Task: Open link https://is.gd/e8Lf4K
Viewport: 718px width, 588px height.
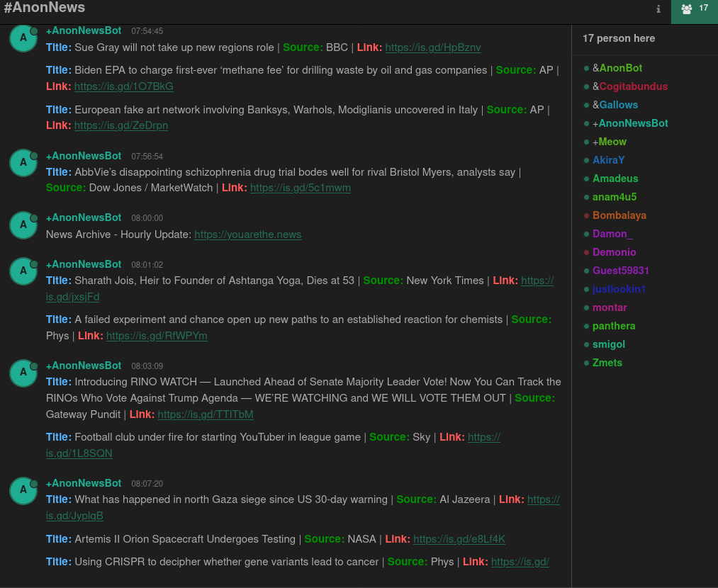Action: [x=459, y=540]
